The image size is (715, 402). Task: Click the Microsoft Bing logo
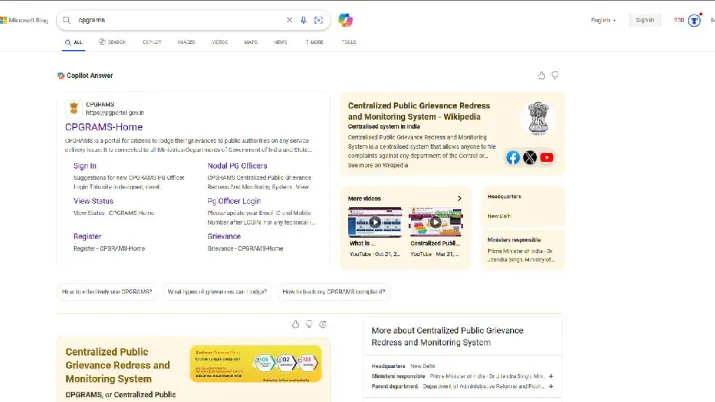pyautogui.click(x=24, y=20)
